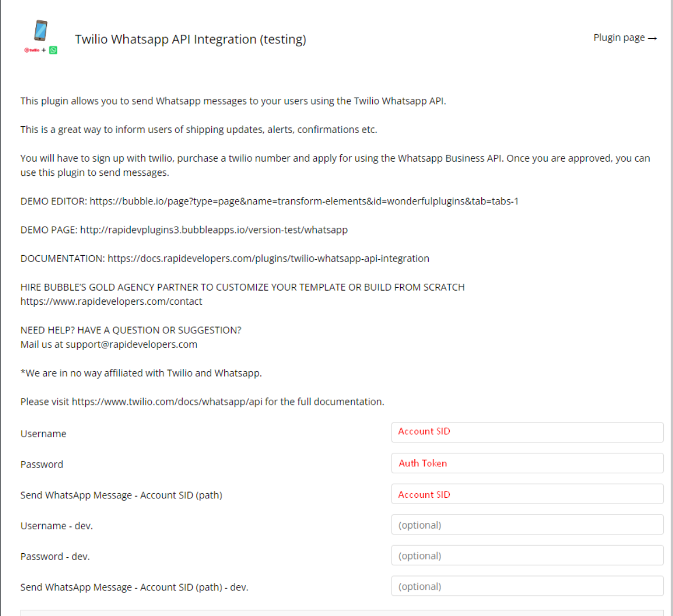Click the optional Username - dev. field

(527, 525)
